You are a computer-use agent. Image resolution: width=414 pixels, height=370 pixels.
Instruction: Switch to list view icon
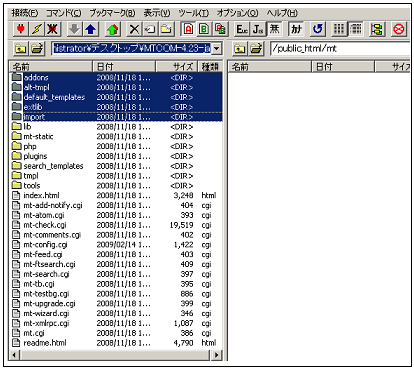click(x=339, y=29)
